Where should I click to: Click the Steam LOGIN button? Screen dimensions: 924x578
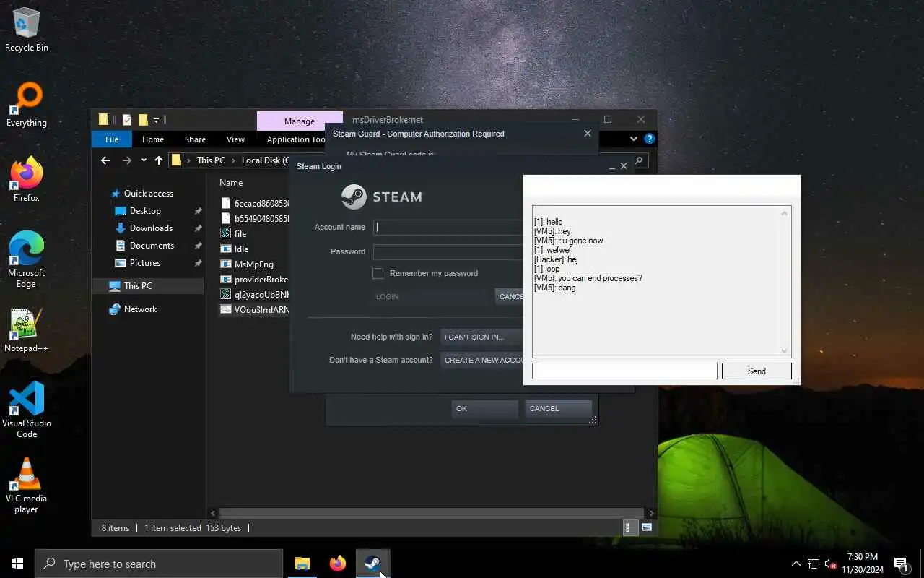coord(430,296)
